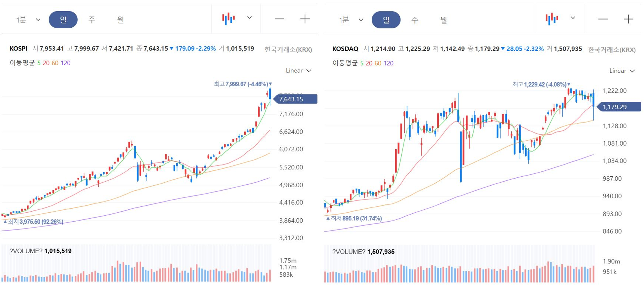
Task: Toggle KOSDAQ 60-day moving average line
Action: (x=378, y=63)
